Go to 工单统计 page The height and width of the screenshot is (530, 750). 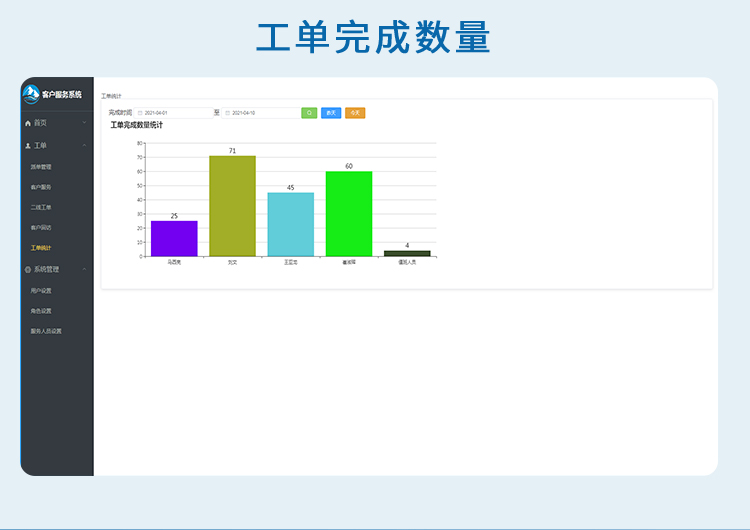click(41, 247)
